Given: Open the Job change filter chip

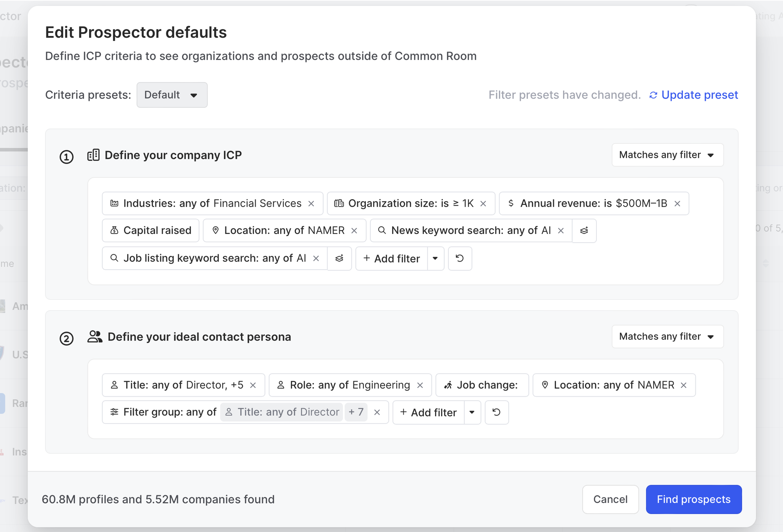Looking at the screenshot, I should [482, 385].
